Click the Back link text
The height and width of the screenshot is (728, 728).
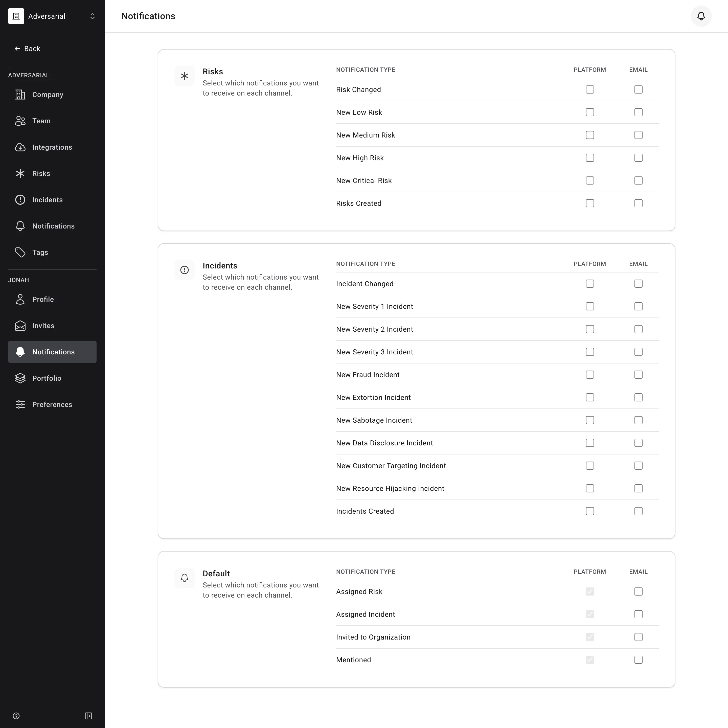(32, 49)
